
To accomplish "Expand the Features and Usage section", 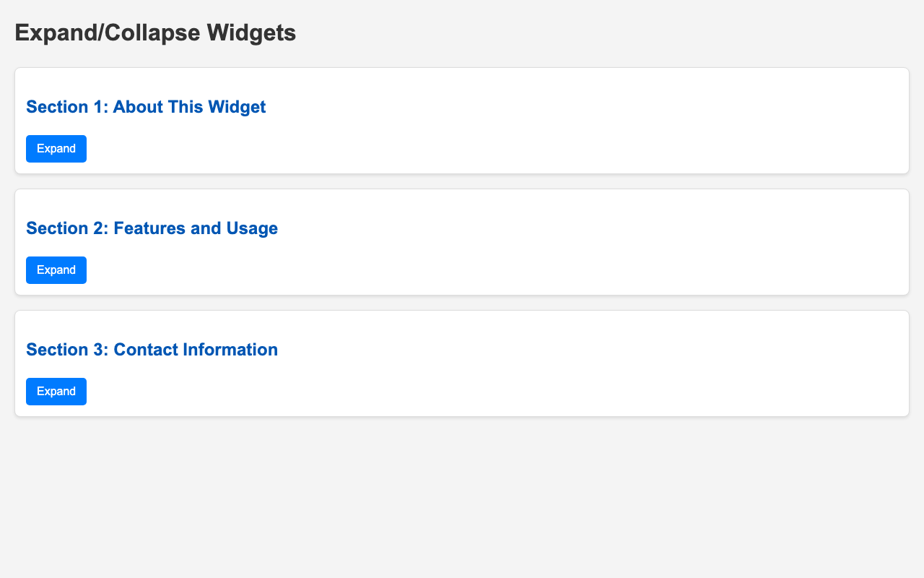I will [x=56, y=270].
